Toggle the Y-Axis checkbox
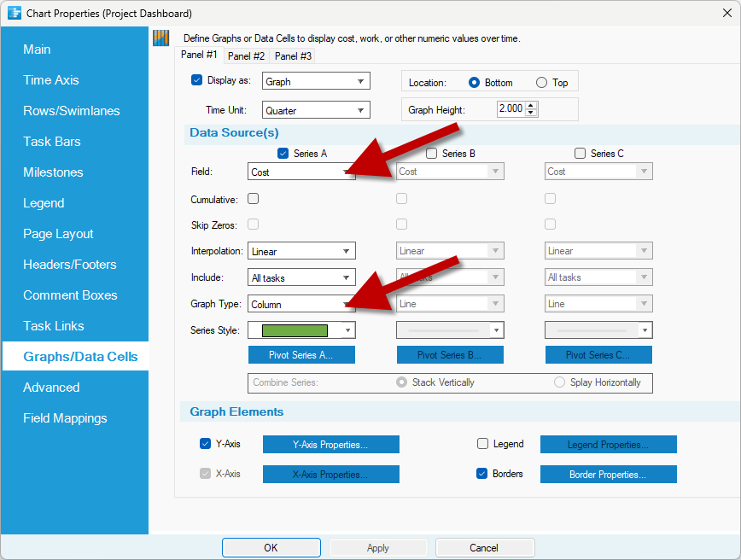The width and height of the screenshot is (741, 560). coord(205,444)
